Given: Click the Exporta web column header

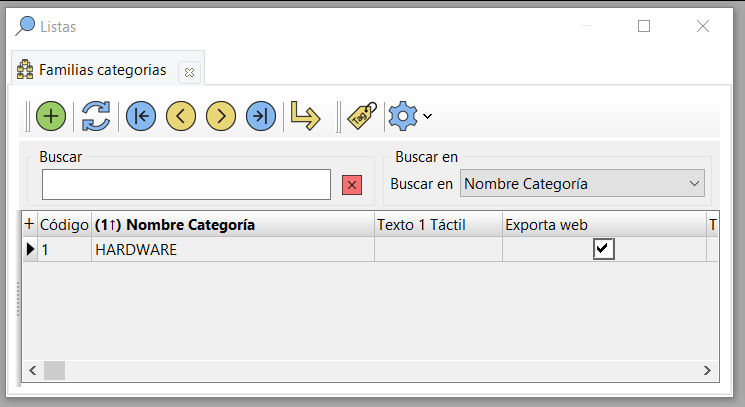Looking at the screenshot, I should click(604, 225).
